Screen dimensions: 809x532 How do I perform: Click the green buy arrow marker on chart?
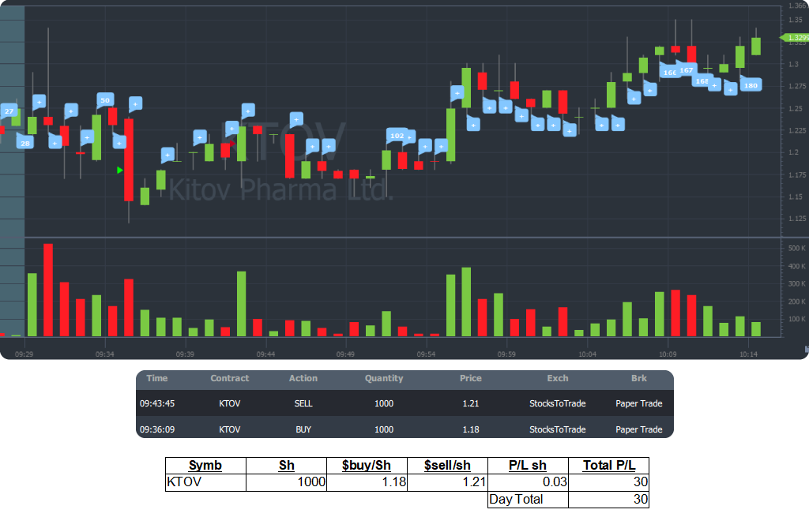tap(120, 170)
